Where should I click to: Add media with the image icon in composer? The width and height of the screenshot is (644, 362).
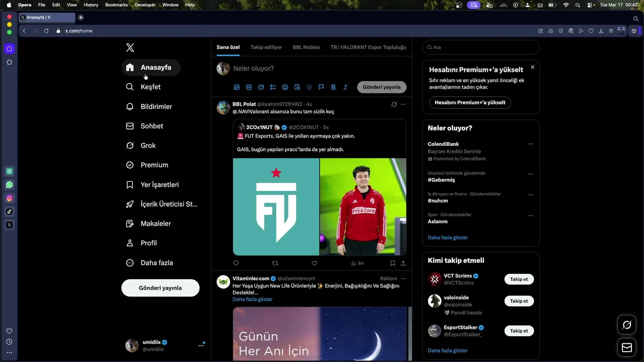[x=237, y=87]
